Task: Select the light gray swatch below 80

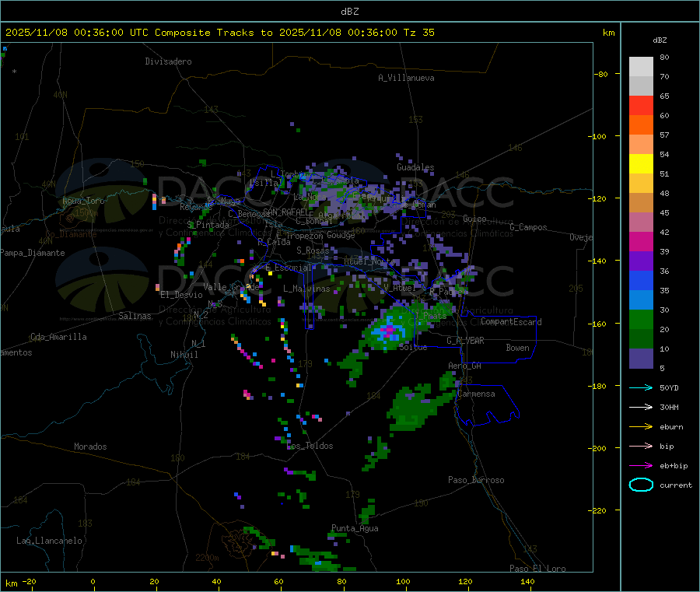Action: coord(641,67)
